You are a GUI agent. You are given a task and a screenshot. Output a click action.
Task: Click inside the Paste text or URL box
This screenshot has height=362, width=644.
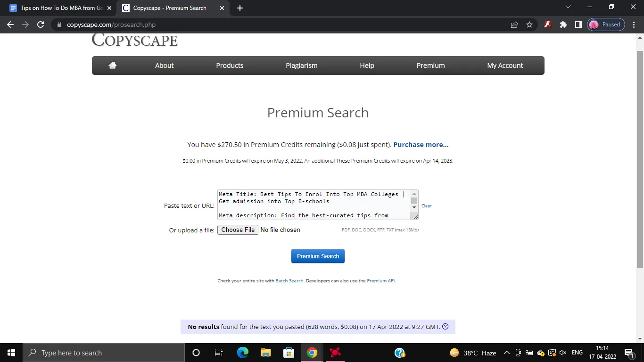311,205
